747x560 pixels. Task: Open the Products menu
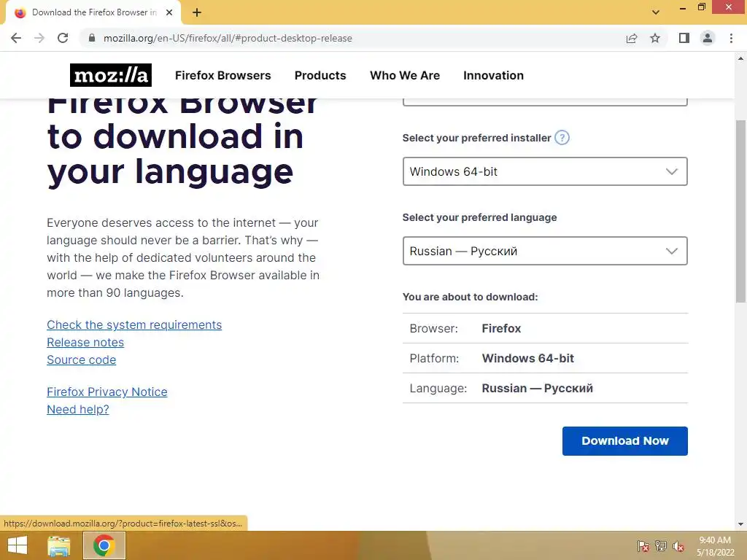pos(320,75)
